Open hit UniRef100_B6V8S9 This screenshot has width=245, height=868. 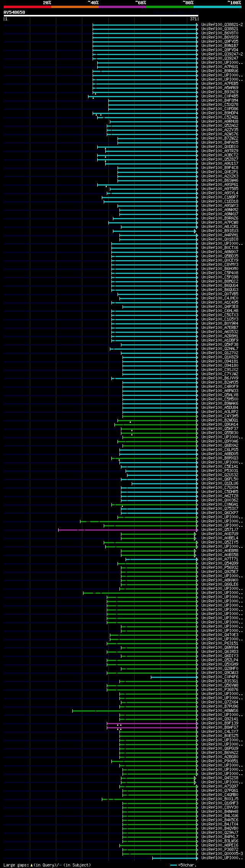coord(220,37)
